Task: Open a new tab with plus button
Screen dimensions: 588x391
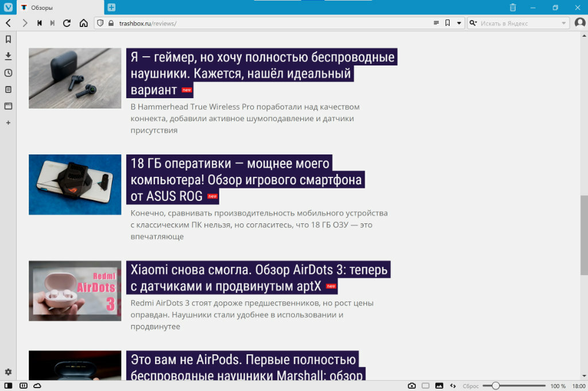Action: [x=111, y=7]
